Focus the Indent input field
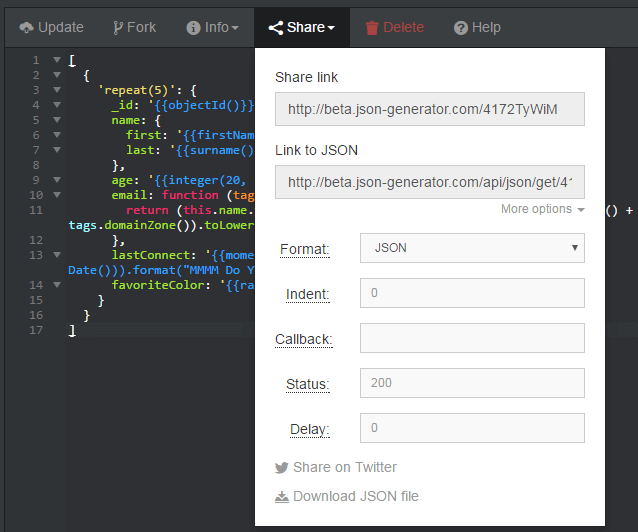 tap(472, 294)
